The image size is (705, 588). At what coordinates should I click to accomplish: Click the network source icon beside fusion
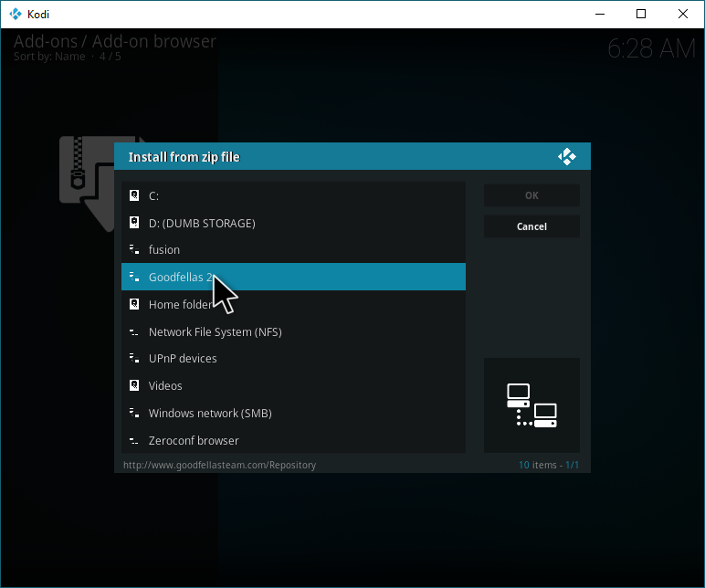[x=134, y=249]
